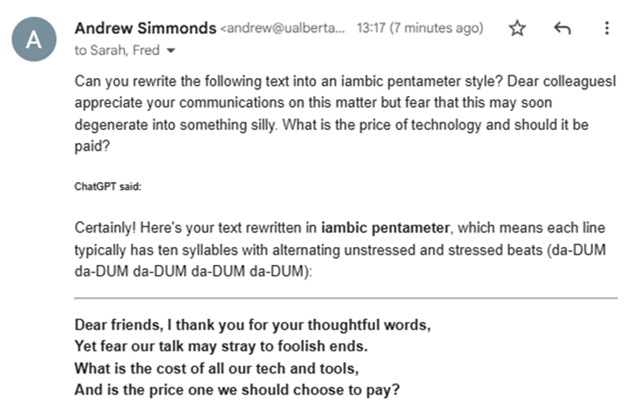The height and width of the screenshot is (409, 626).
Task: Click the reply arrow icon
Action: tap(562, 28)
